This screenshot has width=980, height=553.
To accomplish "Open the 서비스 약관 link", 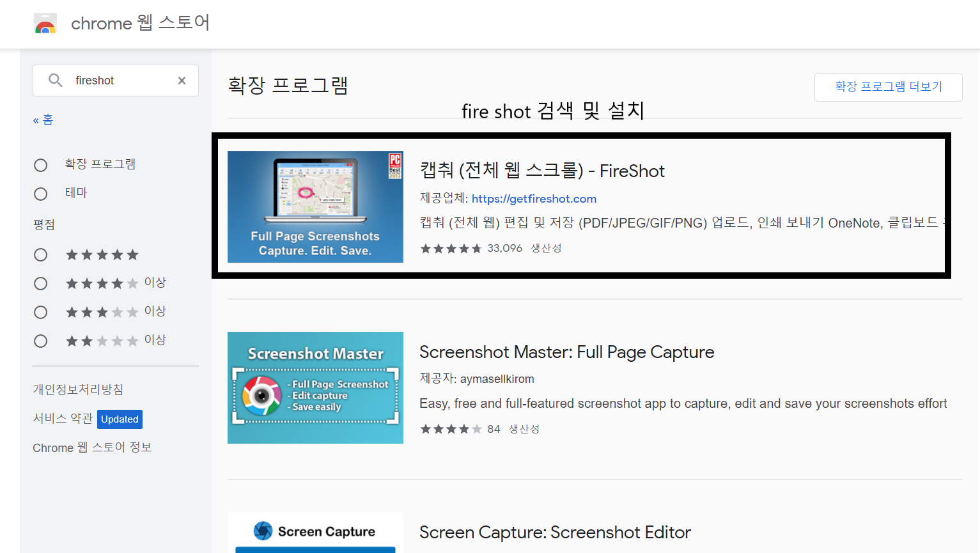I will point(63,419).
